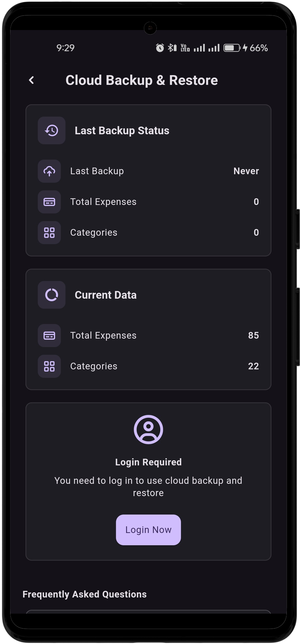Tap the Login Required heading
Viewport: 300px width, 644px height.
coord(148,462)
